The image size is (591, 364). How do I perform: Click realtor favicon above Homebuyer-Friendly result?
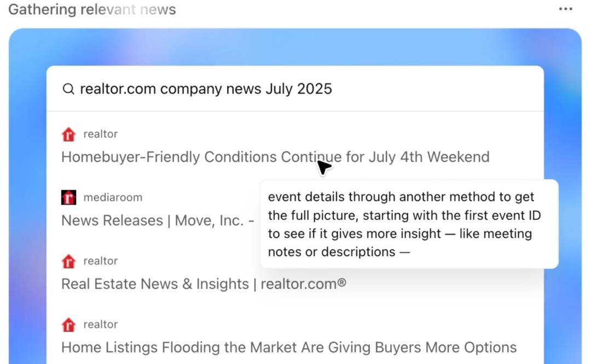68,134
